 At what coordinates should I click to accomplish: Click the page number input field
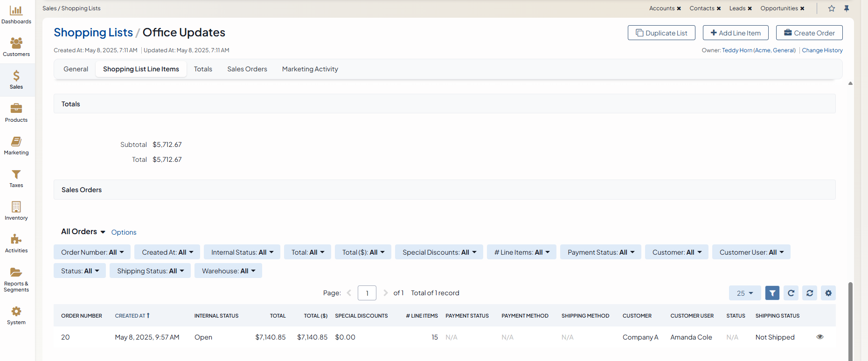[367, 293]
